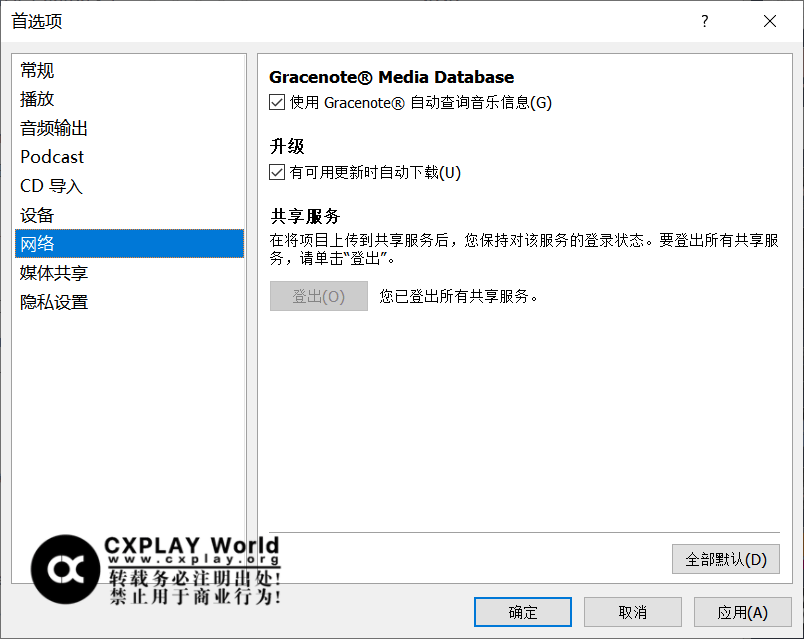This screenshot has height=639, width=804.
Task: Click the greyed 登出(O) button
Action: [318, 296]
